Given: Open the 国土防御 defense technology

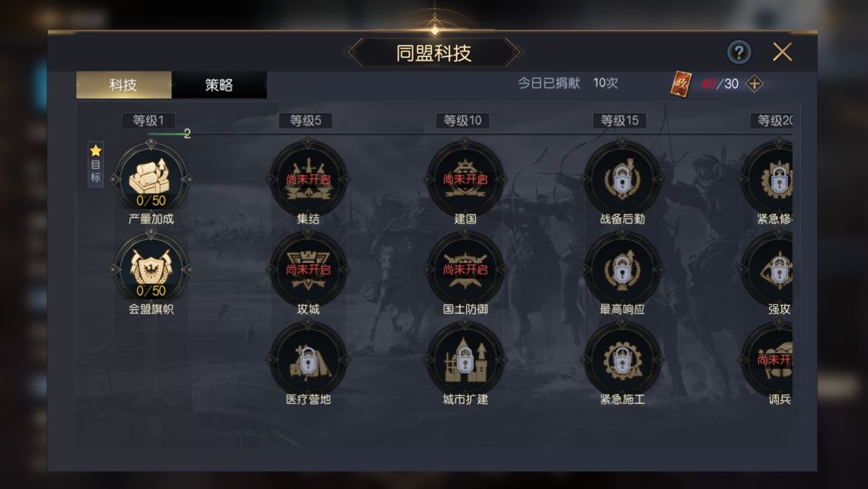Looking at the screenshot, I should [465, 269].
